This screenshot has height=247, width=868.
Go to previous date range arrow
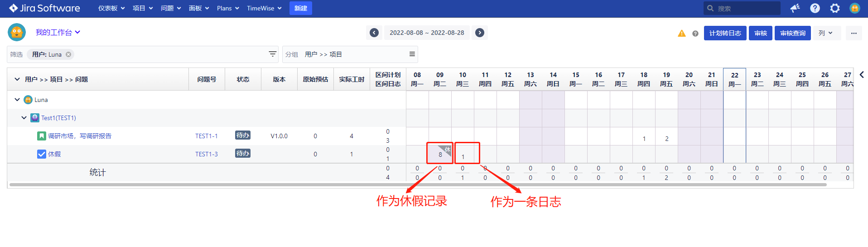[374, 33]
